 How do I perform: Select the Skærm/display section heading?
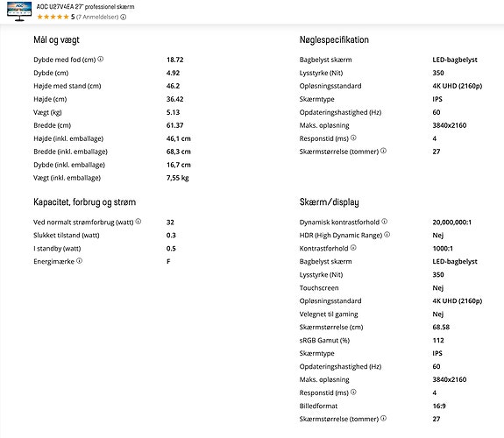tap(330, 202)
